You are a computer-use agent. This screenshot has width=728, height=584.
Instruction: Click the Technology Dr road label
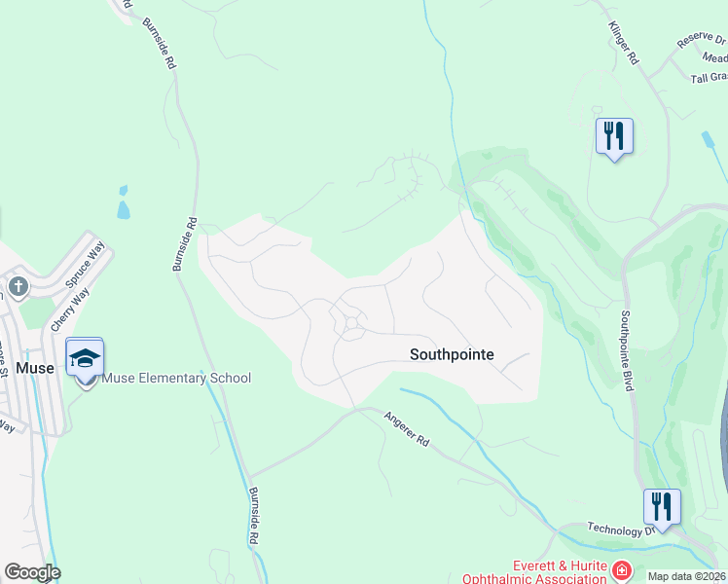tap(621, 529)
